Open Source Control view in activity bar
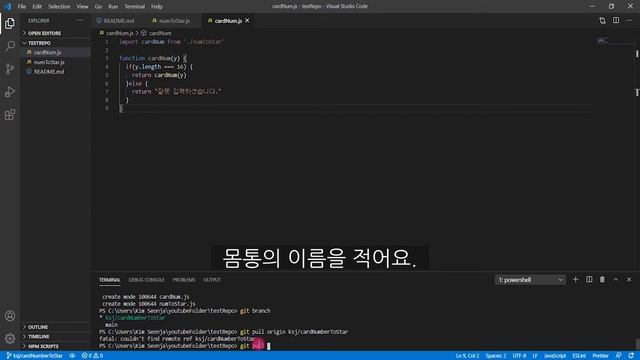Screen dimensions: 640x360 [10, 69]
